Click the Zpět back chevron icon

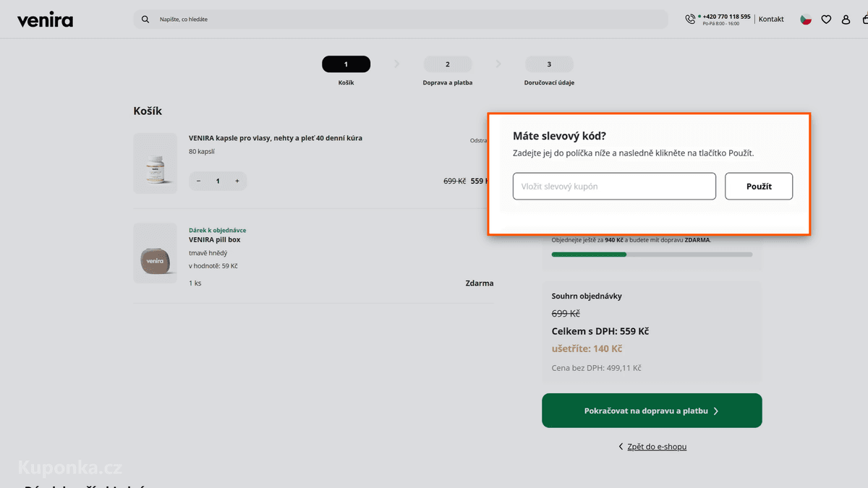point(621,447)
